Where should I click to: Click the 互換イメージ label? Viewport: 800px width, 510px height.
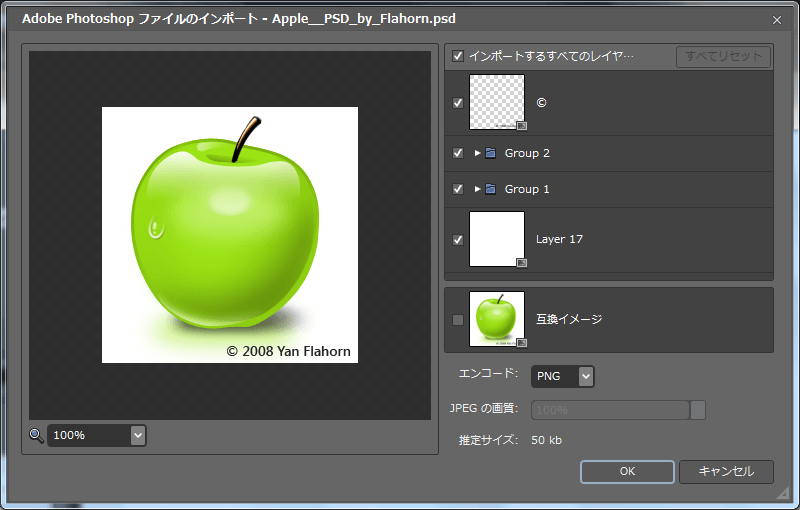coord(569,319)
